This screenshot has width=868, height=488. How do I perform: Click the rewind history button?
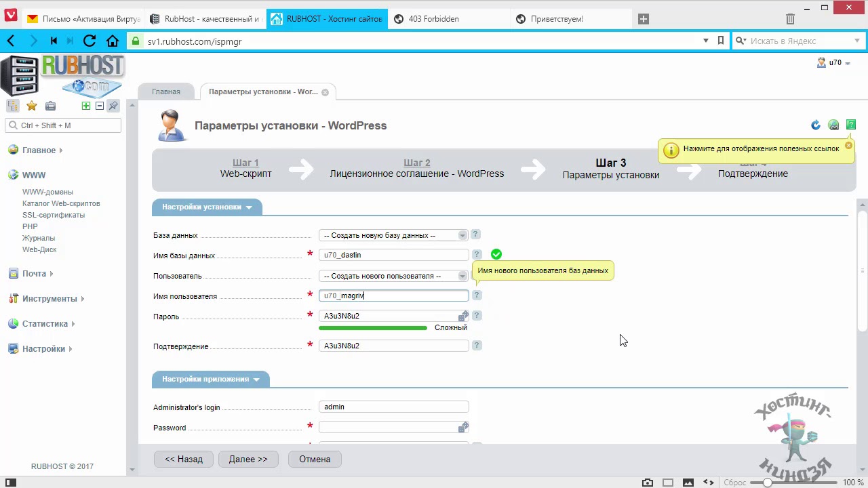54,41
